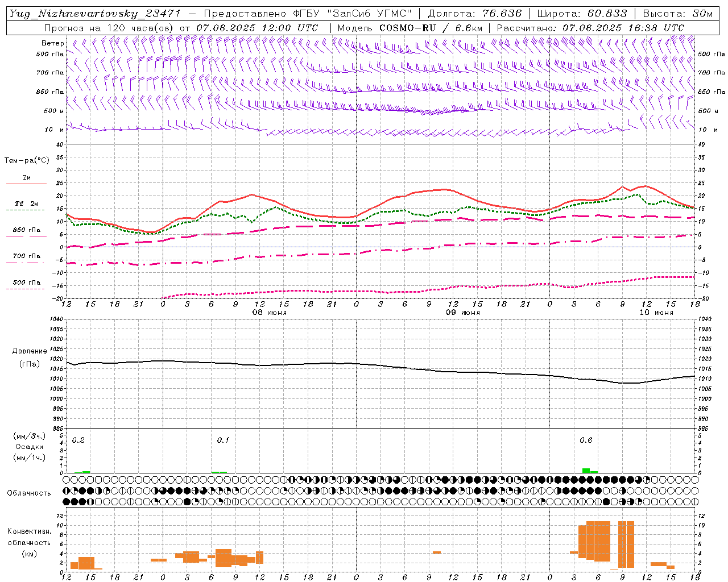Click the forecast start text 07.06.2025 12:00 UTC
This screenshot has width=728, height=582.
coord(257,28)
